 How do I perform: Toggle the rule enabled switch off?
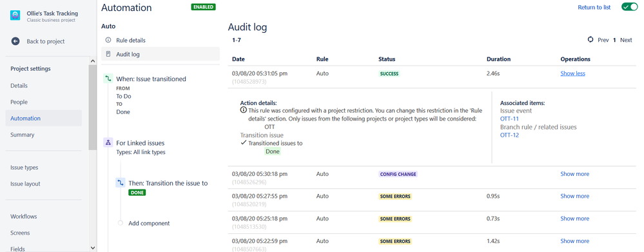[x=629, y=7]
